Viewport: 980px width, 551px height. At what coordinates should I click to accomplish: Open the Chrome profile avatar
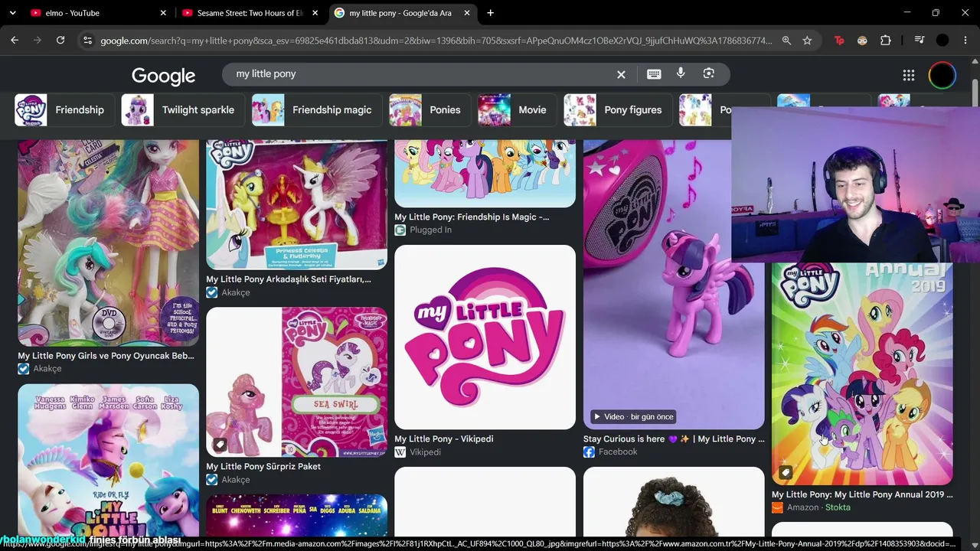point(942,41)
